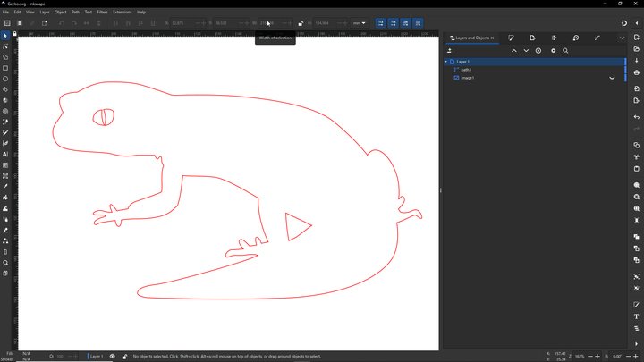Click Save document icon in command bar

(637, 61)
